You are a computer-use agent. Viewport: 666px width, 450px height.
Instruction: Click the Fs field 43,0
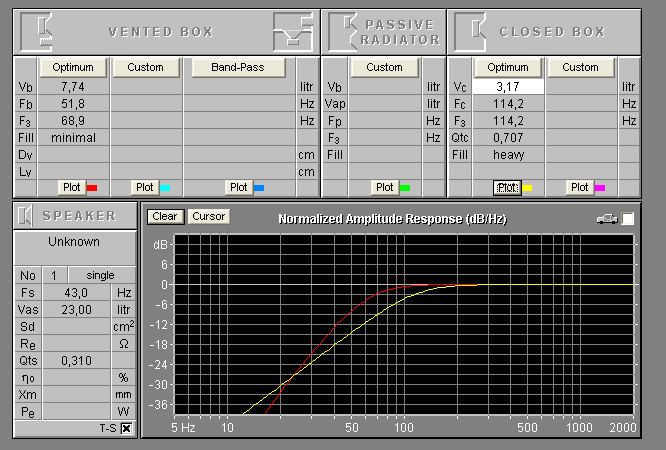pos(76,293)
